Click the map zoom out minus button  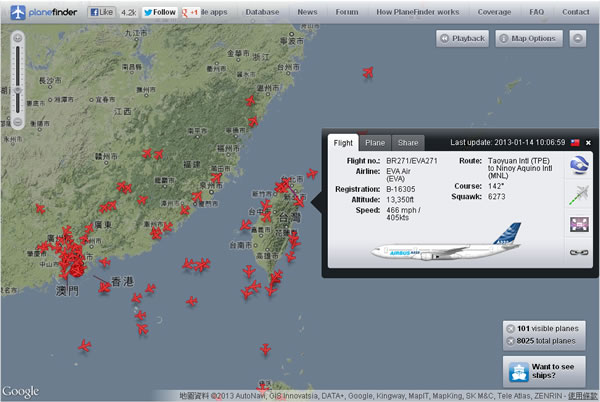18,122
